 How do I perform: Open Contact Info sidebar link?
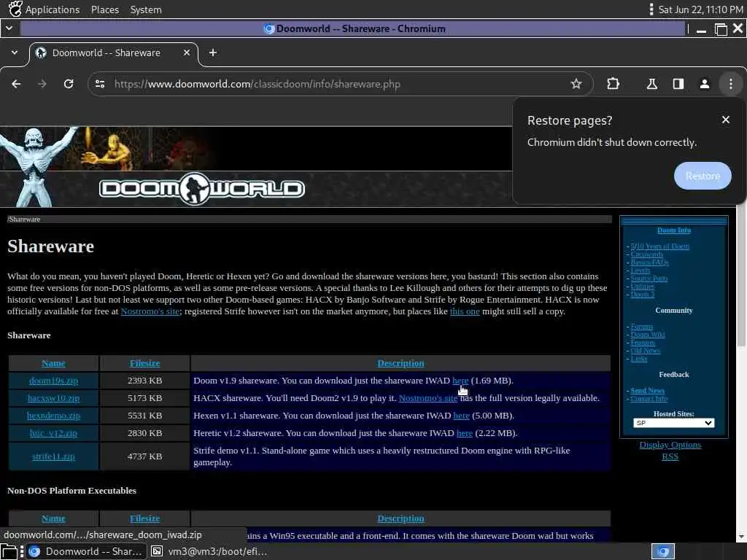tap(649, 399)
